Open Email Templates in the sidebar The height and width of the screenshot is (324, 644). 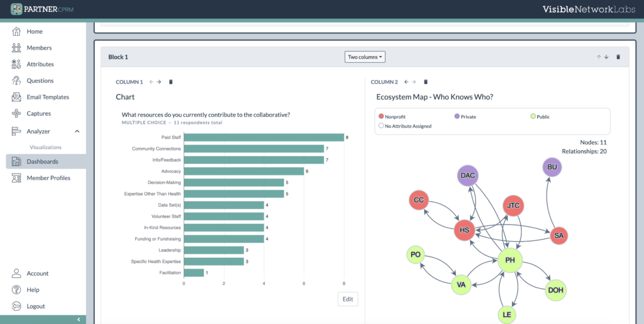pyautogui.click(x=48, y=97)
